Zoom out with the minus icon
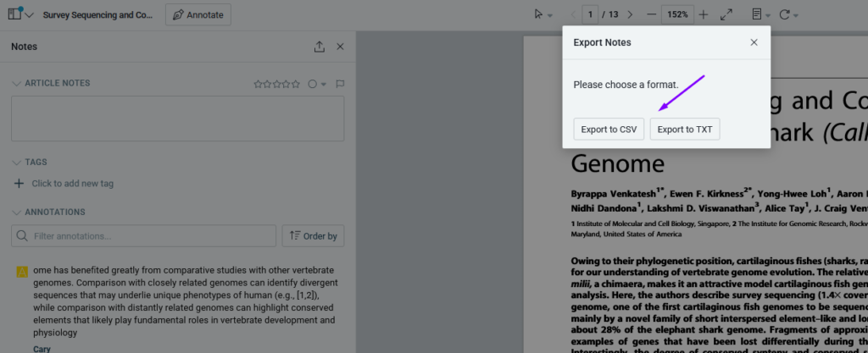868x353 pixels. click(651, 14)
